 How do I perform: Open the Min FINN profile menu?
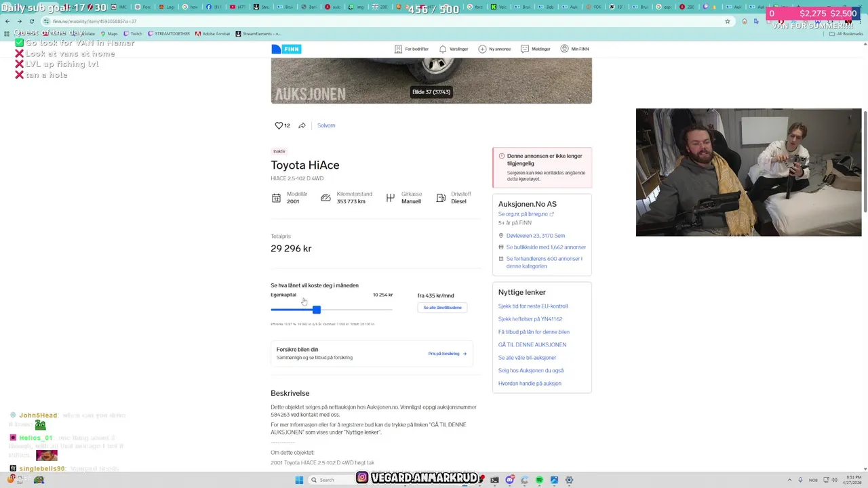574,49
